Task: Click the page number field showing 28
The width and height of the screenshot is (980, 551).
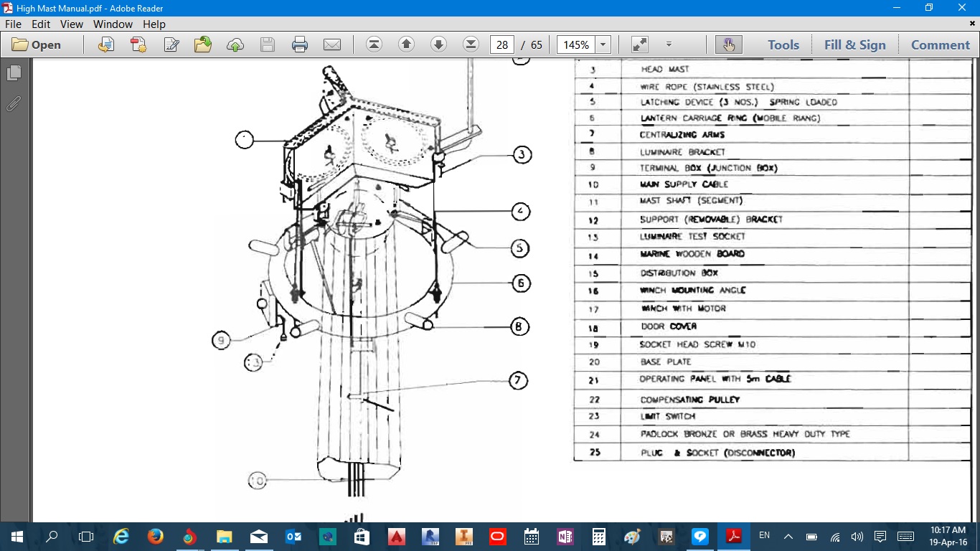Action: click(x=502, y=44)
